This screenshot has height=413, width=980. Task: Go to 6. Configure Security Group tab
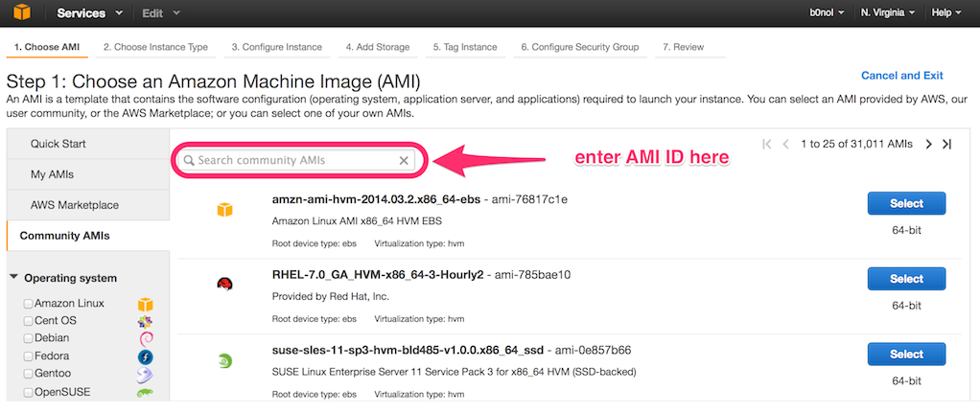click(580, 47)
